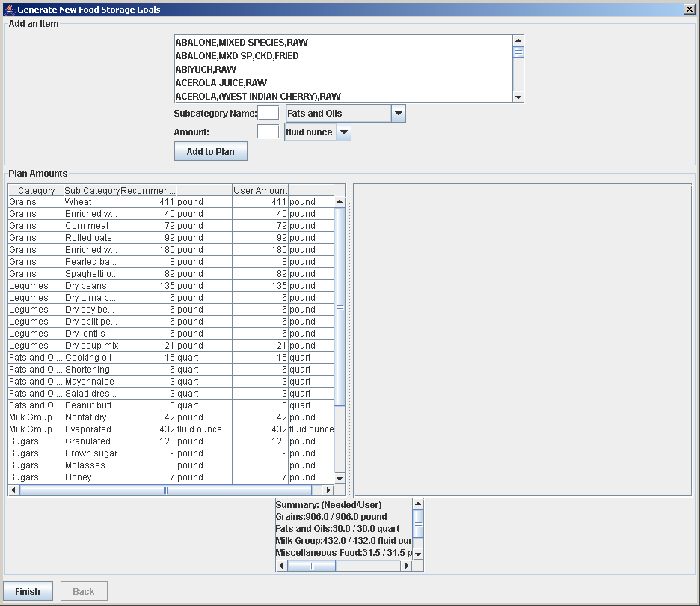Select ABIYUCH,RAW from the food list
Image resolution: width=700 pixels, height=606 pixels.
pos(206,70)
